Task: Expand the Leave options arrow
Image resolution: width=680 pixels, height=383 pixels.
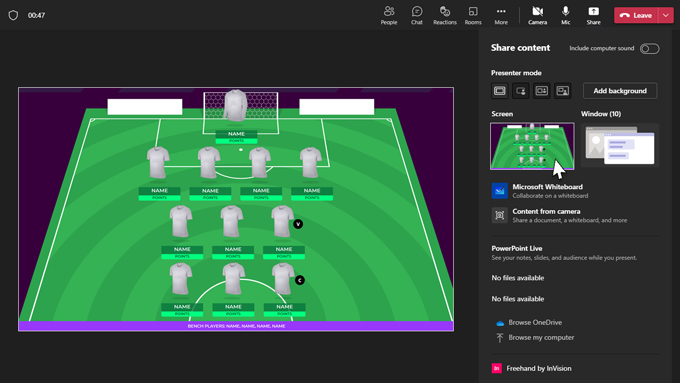Action: [x=666, y=15]
